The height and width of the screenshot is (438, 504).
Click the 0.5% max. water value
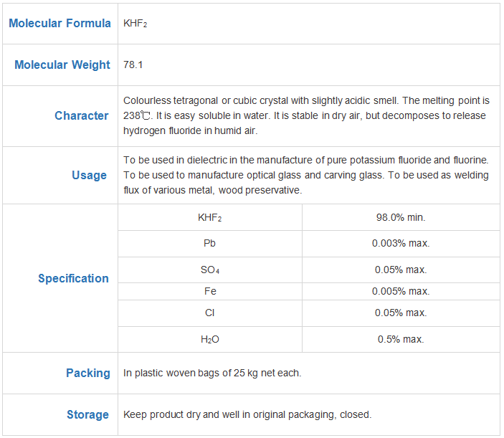(401, 339)
